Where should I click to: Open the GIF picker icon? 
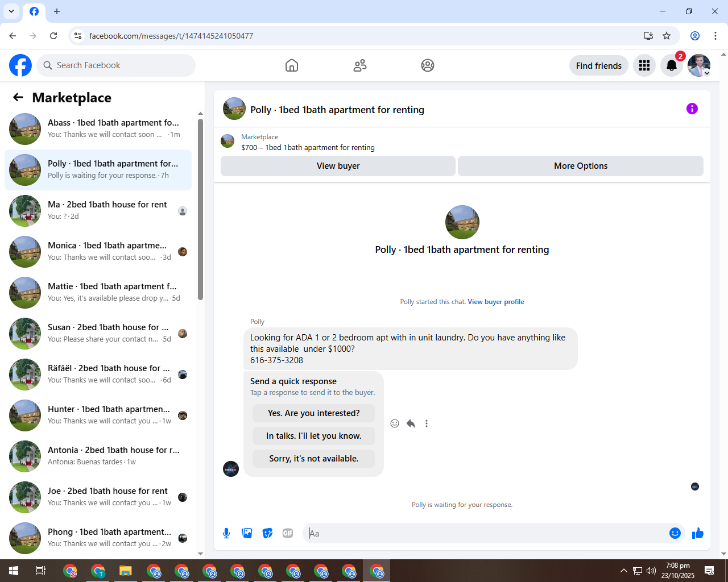tap(288, 533)
